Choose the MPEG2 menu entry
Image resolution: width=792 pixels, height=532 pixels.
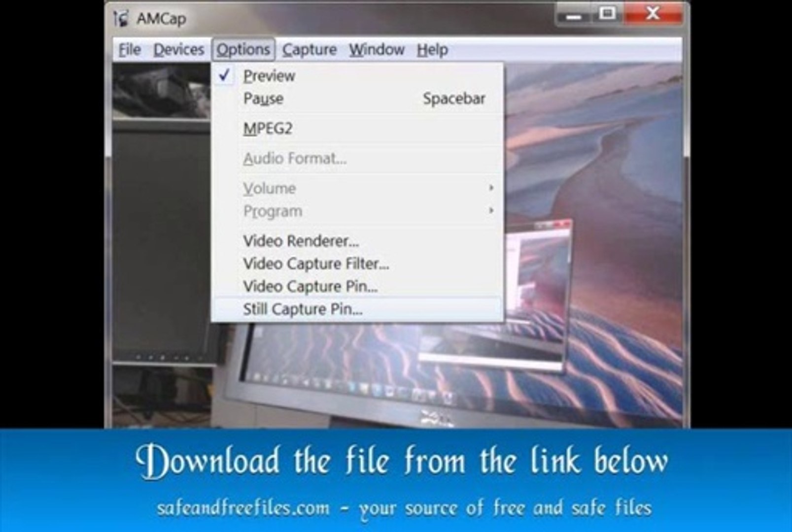pos(358,129)
